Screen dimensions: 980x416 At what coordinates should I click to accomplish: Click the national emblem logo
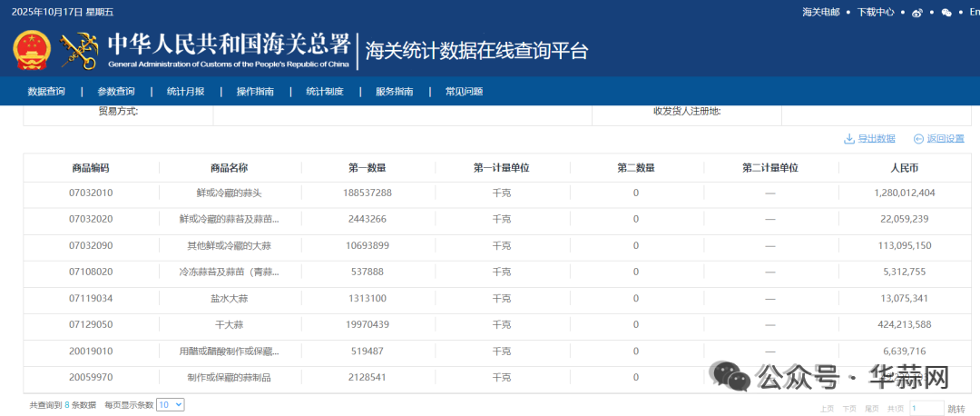coord(34,51)
